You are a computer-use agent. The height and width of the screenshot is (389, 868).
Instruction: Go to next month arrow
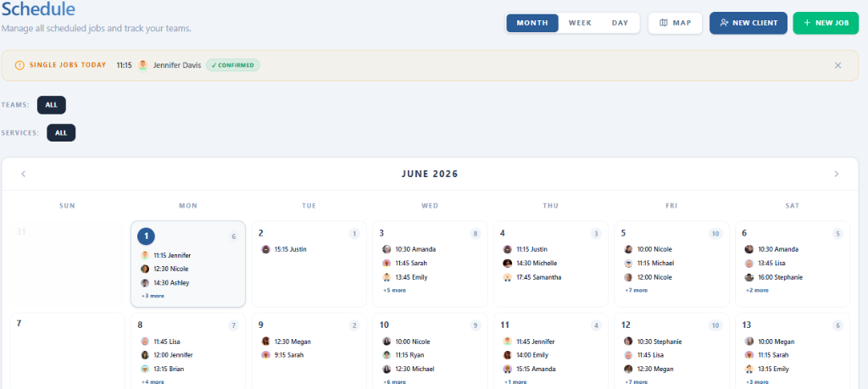pos(837,174)
